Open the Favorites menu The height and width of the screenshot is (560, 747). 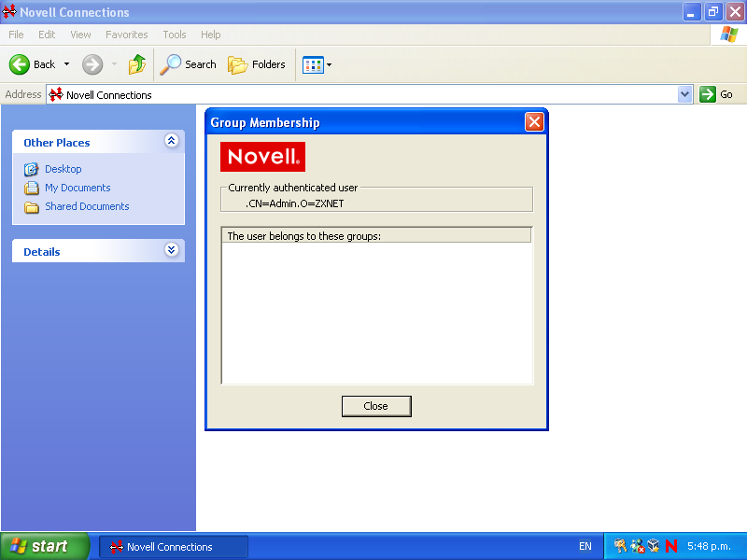point(127,35)
